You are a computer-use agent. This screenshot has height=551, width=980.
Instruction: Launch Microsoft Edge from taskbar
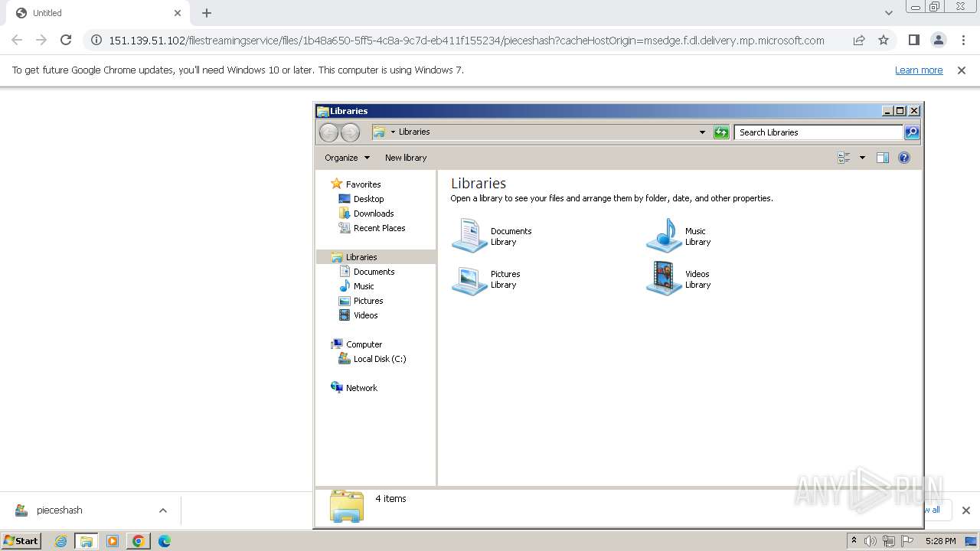tap(164, 541)
